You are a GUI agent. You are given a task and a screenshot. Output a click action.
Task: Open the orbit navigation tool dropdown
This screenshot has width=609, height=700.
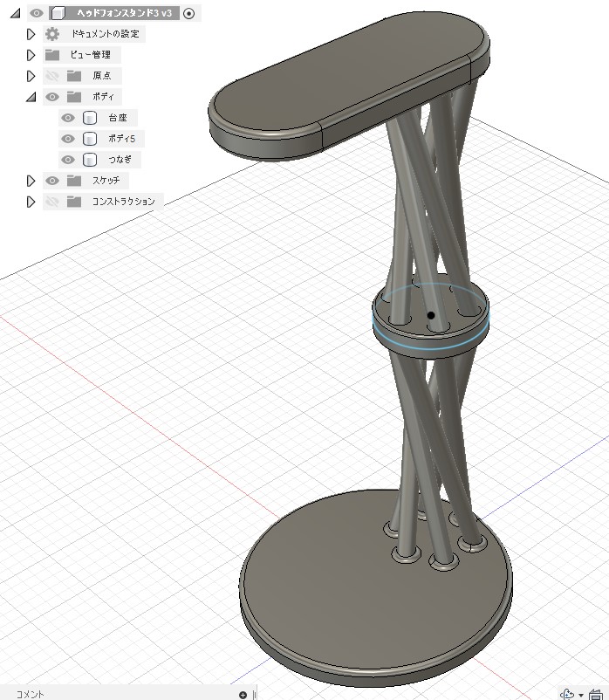click(x=581, y=695)
